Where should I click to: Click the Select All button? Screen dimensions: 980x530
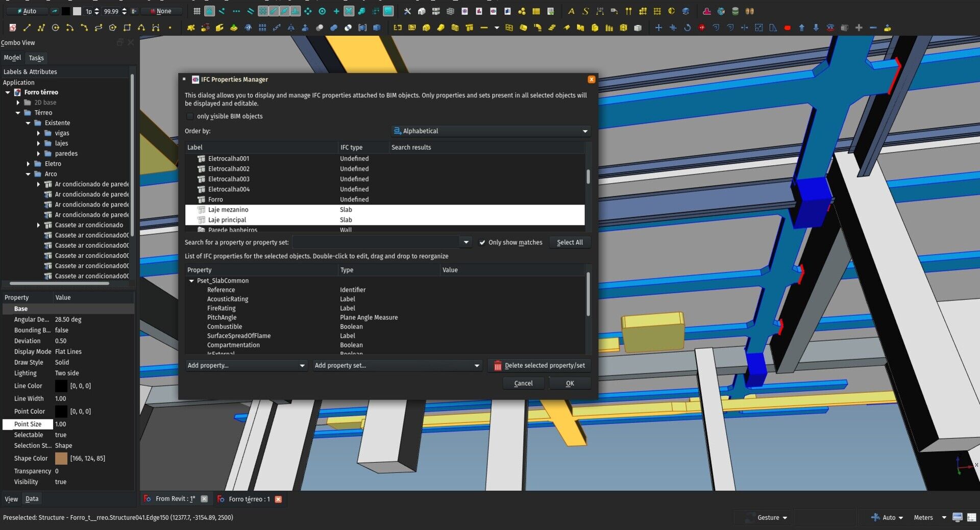click(x=570, y=242)
